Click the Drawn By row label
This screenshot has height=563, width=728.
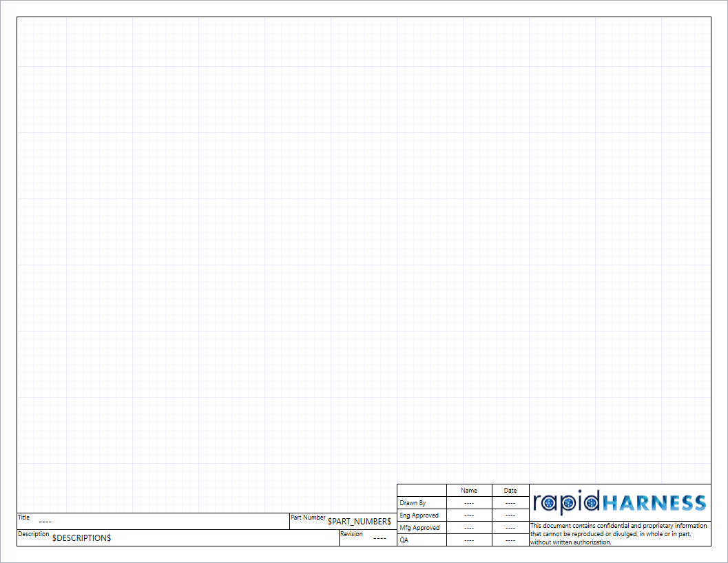pyautogui.click(x=413, y=503)
